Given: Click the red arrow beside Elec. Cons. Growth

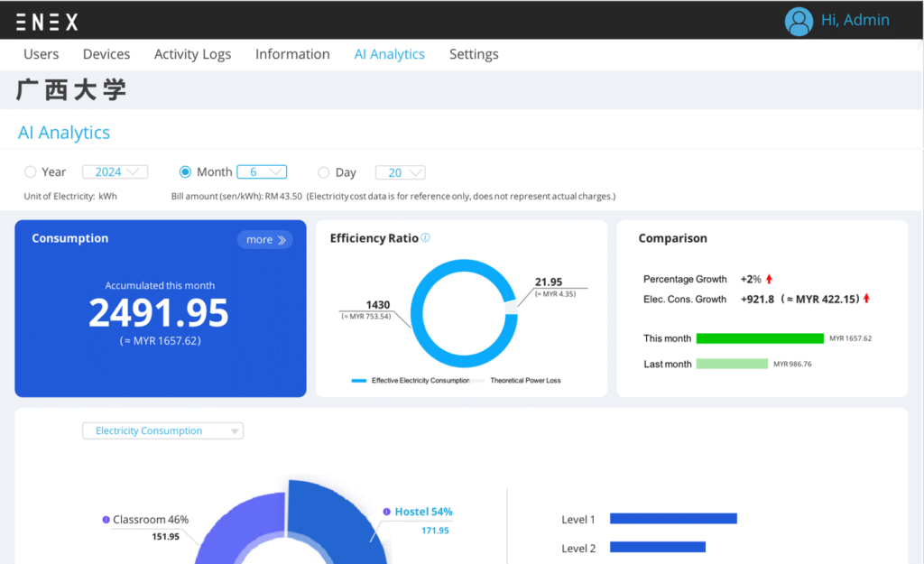Looking at the screenshot, I should (866, 299).
